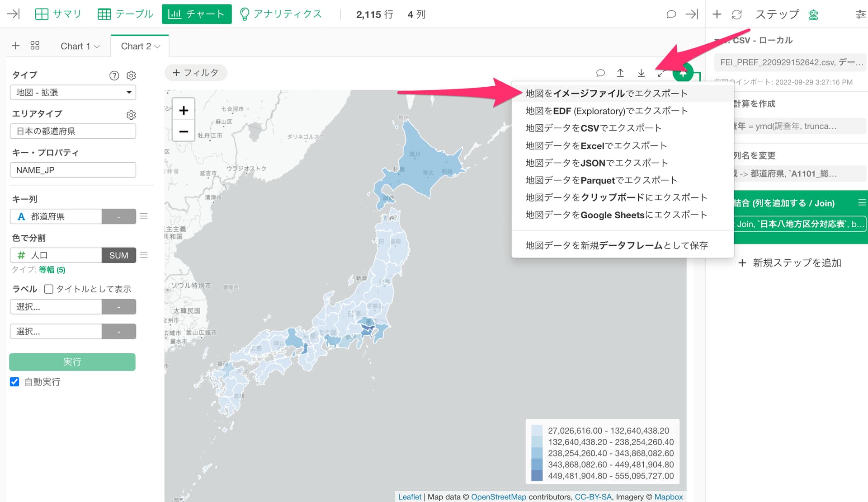Click the darkest blue legend swatch
The width and height of the screenshot is (868, 502).
[537, 476]
